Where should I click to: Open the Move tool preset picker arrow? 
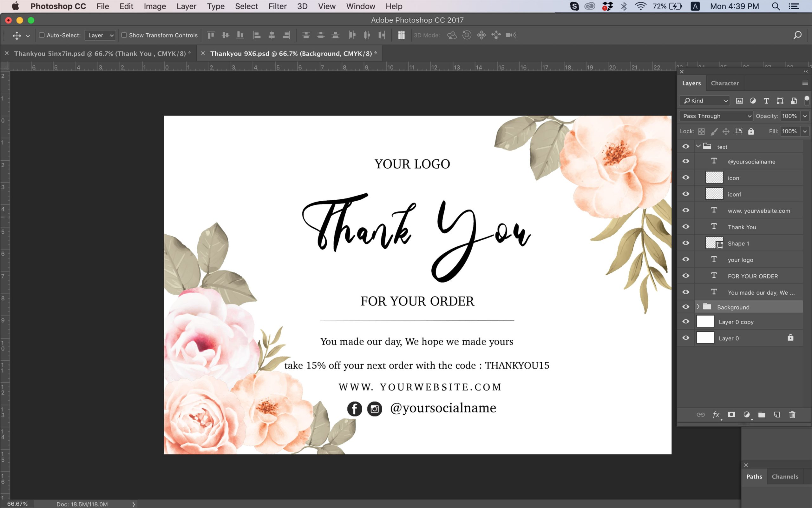[28, 36]
